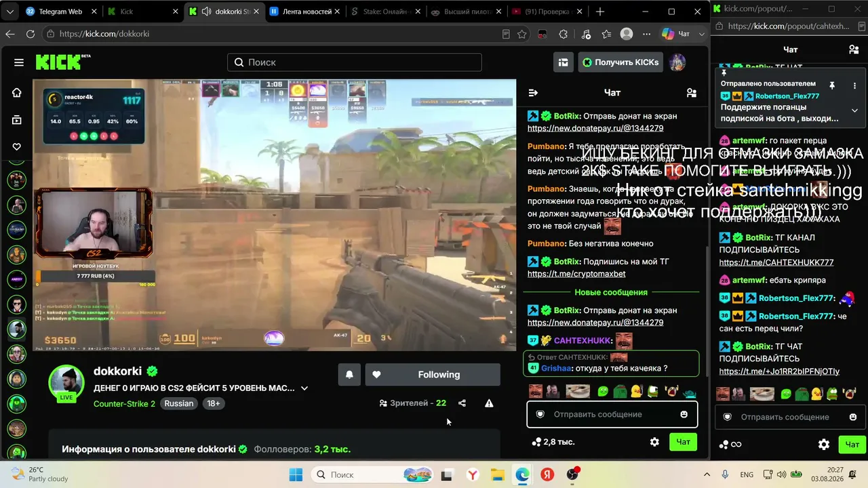The height and width of the screenshot is (488, 868).
Task: Click the stream video player
Action: tap(274, 215)
